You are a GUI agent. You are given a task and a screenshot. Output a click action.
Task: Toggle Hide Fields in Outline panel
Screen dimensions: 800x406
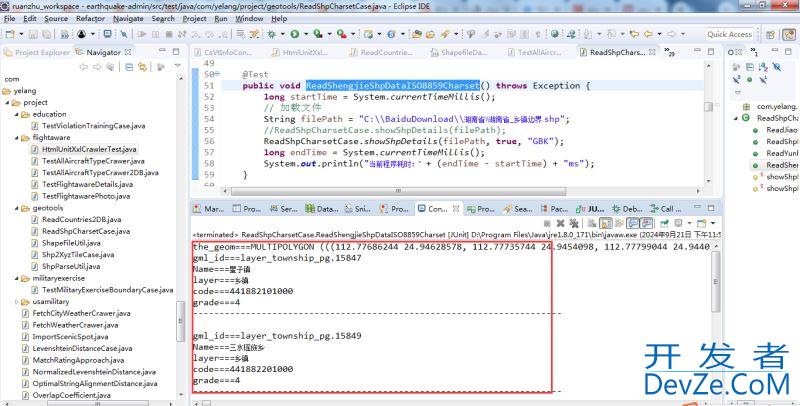(x=777, y=67)
